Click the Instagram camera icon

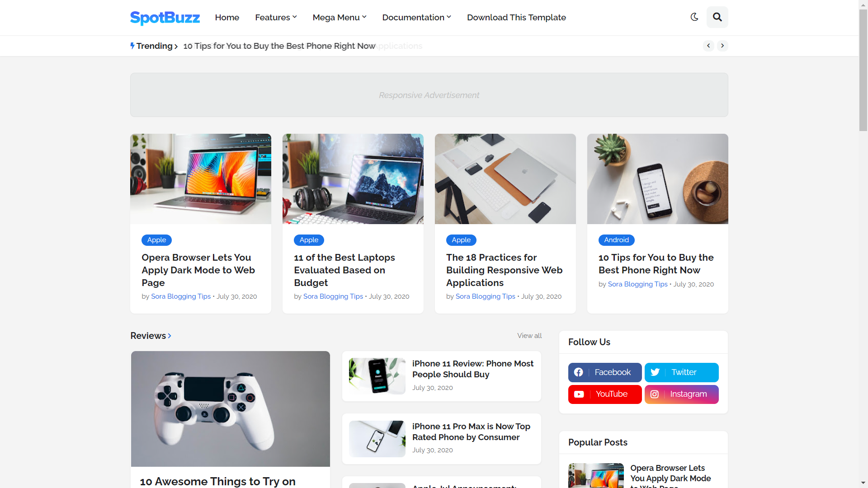655,394
